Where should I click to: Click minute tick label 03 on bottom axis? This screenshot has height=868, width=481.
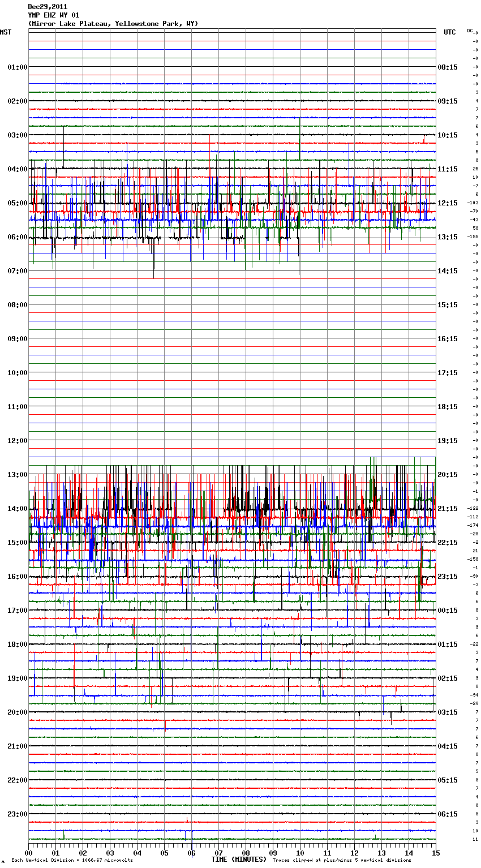(110, 853)
